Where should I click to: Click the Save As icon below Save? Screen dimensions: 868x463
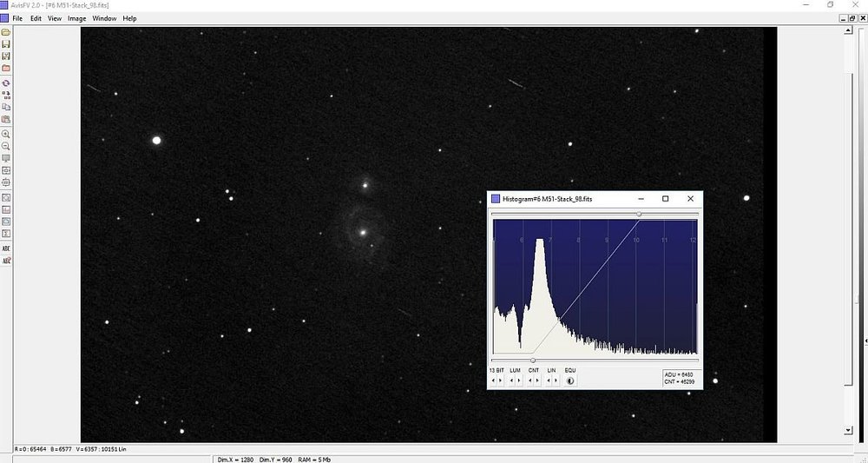(6, 56)
